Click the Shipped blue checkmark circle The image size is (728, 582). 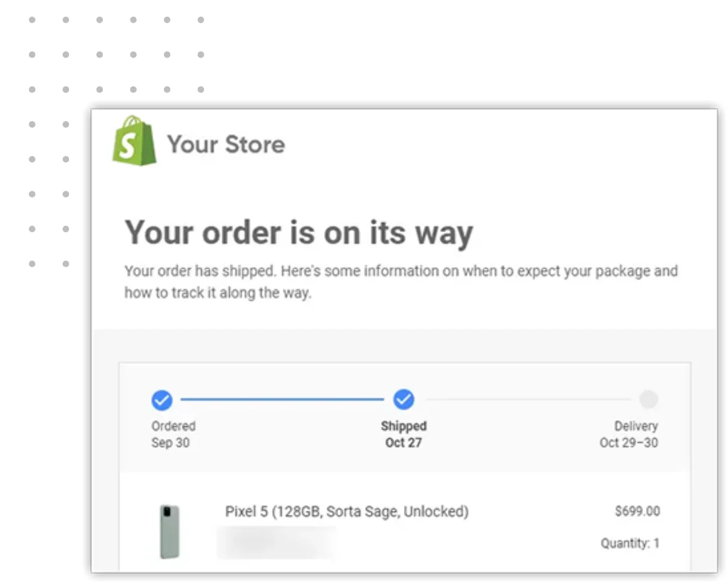(x=403, y=399)
